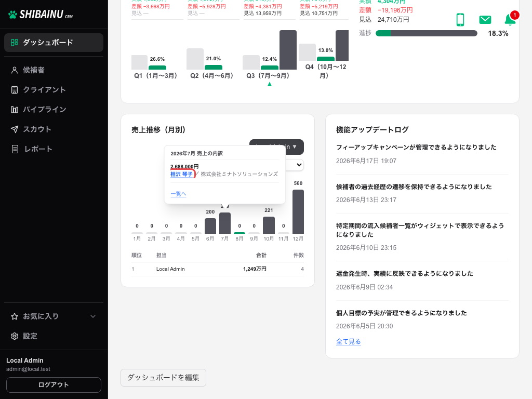Click the green 8月 bar

tap(240, 233)
